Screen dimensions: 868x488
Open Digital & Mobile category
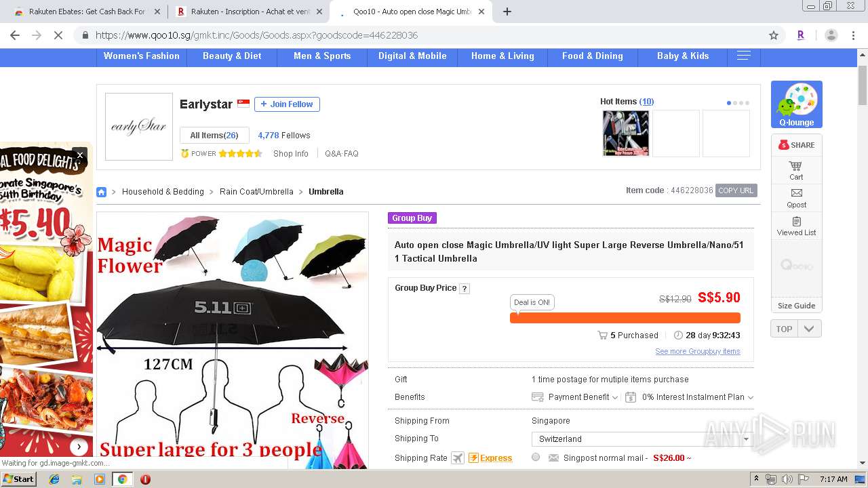pos(412,56)
